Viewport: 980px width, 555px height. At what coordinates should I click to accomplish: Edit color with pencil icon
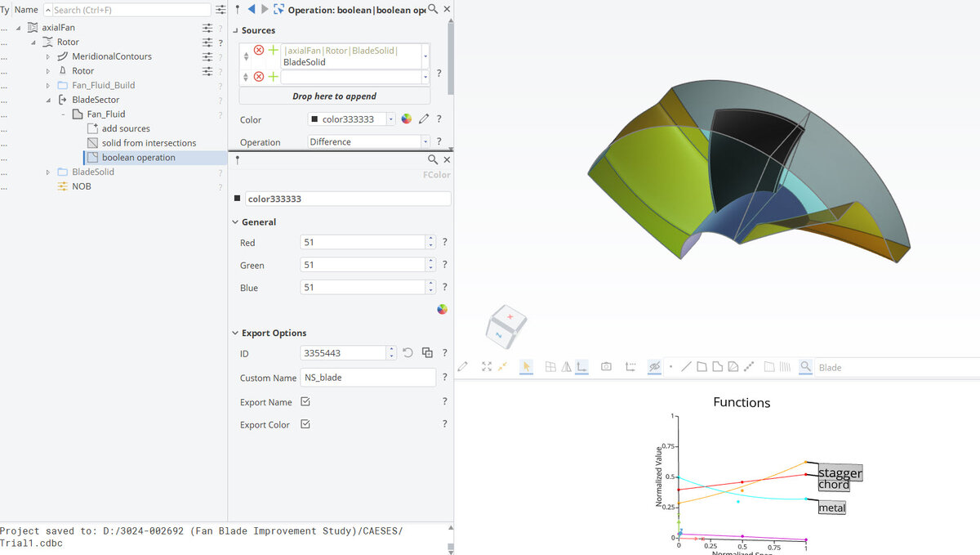(424, 119)
